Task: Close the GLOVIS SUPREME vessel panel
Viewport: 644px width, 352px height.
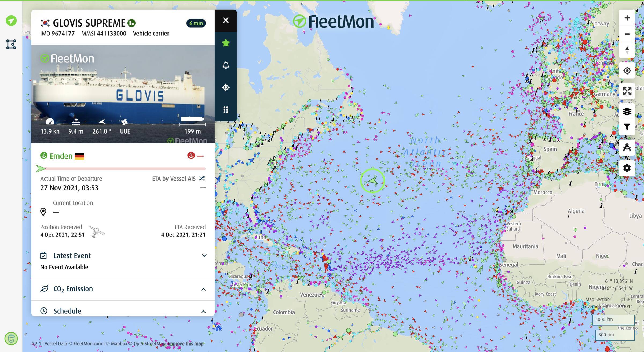Action: [x=226, y=20]
